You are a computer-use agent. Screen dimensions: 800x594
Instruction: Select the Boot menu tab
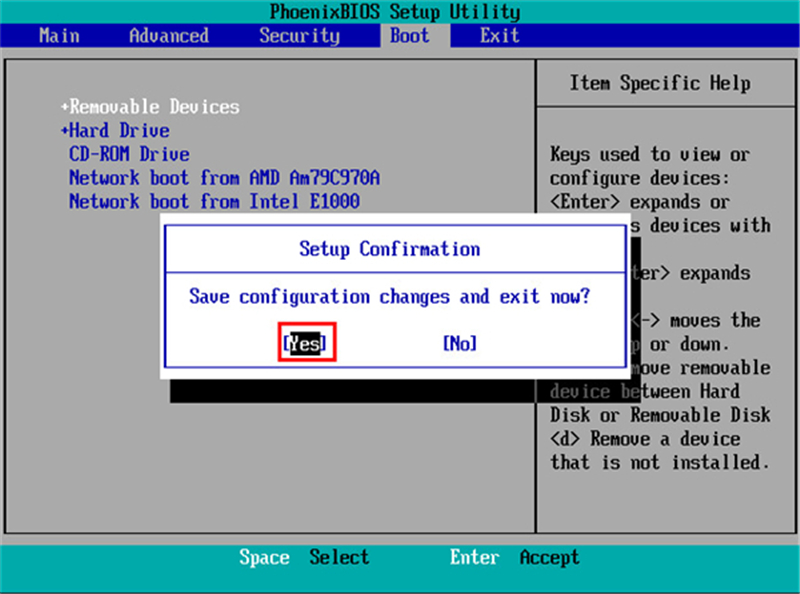pos(408,35)
